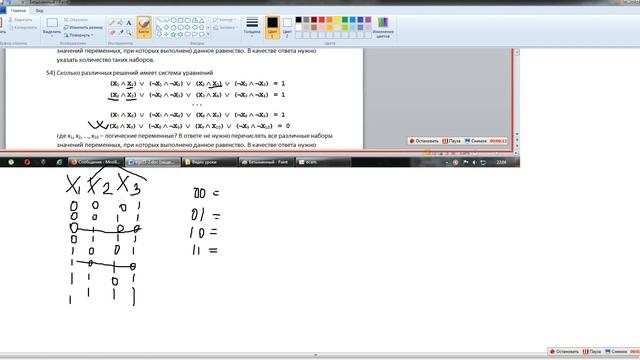Select the Text tool (A)

click(129, 22)
